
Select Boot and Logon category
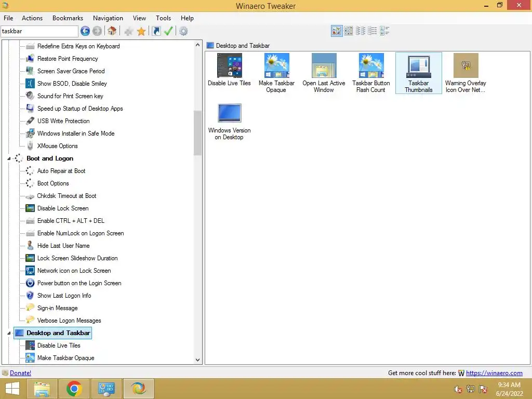pyautogui.click(x=50, y=158)
